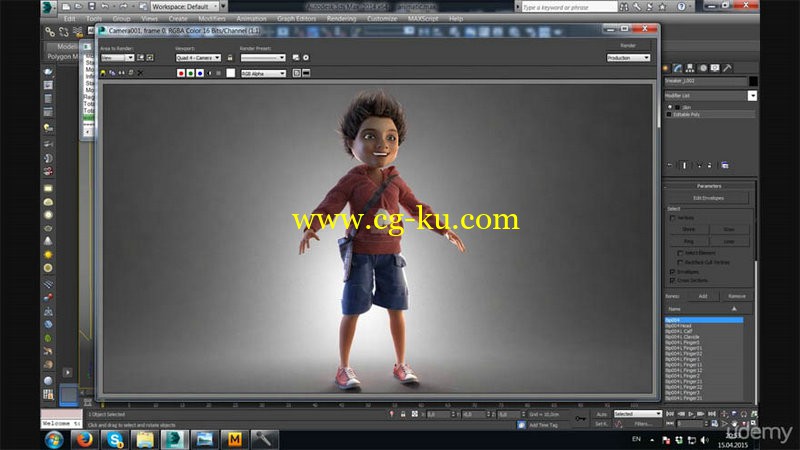The width and height of the screenshot is (800, 450).
Task: Switch to the Hierarchy command panel tab
Action: [690, 68]
